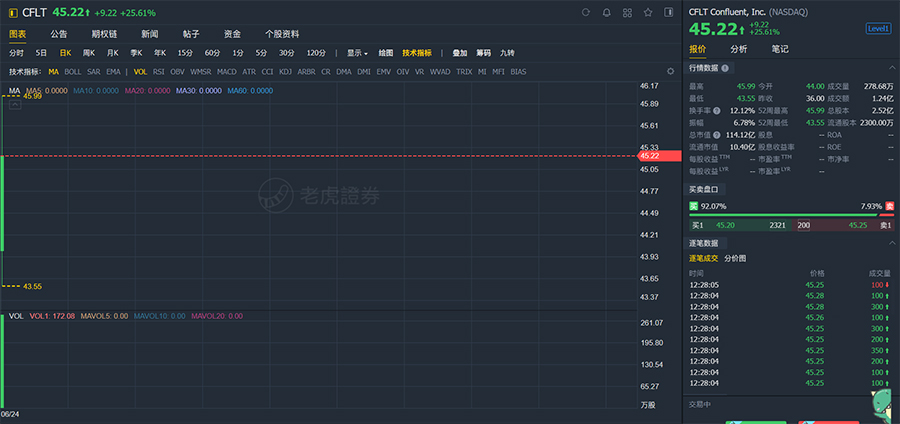Click the refresh icon in the header
900x424 pixels.
click(x=585, y=13)
